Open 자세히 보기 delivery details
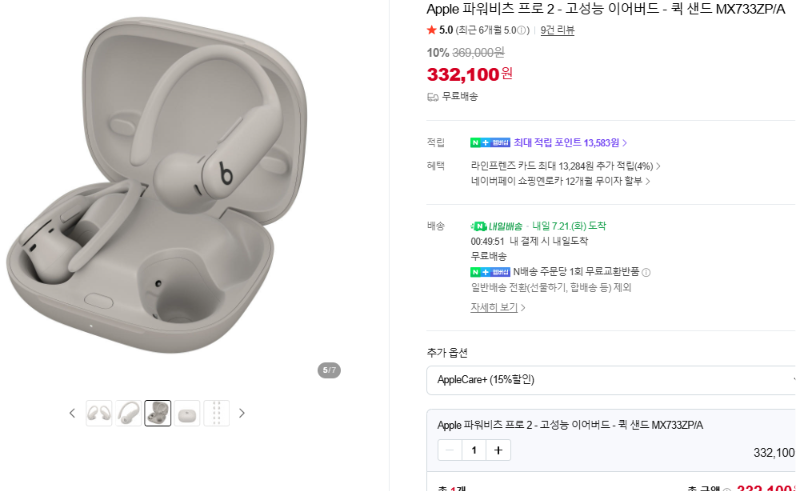 click(x=498, y=307)
